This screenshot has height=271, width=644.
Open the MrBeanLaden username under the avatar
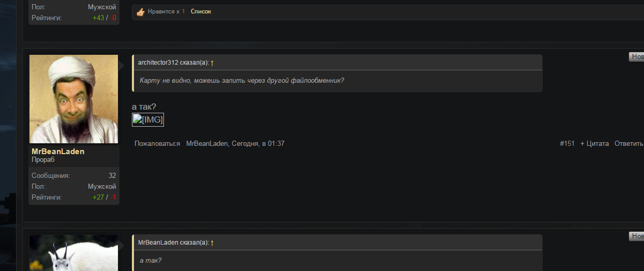click(x=58, y=152)
